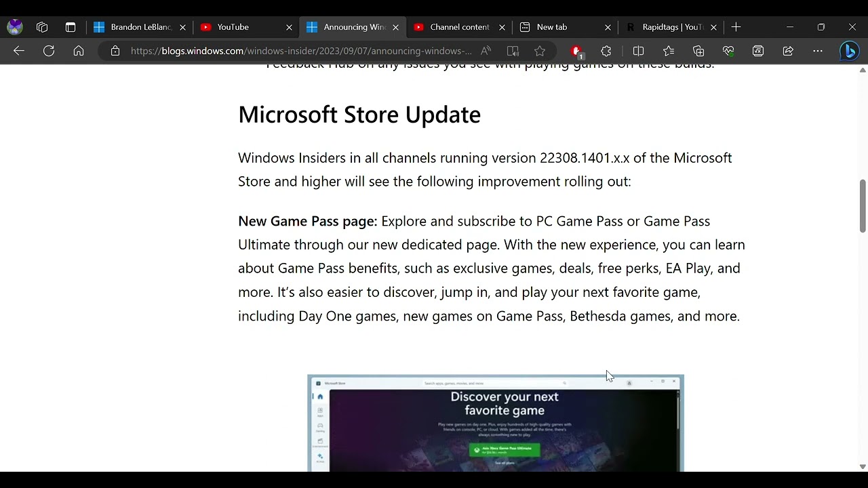The width and height of the screenshot is (868, 488).
Task: Click green Join Xbox Game Pass button in image
Action: pos(505,450)
